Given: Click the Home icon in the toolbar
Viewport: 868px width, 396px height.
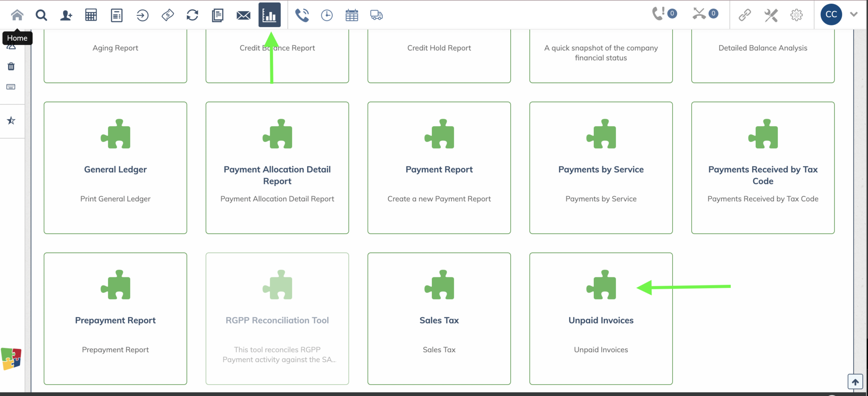Looking at the screenshot, I should pyautogui.click(x=17, y=15).
